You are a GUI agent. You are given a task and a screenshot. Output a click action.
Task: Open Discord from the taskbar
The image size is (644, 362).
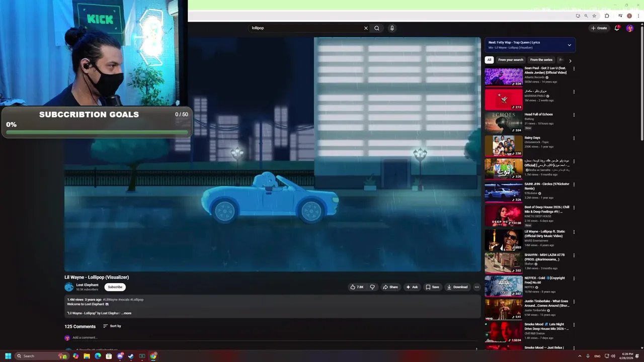pyautogui.click(x=120, y=356)
